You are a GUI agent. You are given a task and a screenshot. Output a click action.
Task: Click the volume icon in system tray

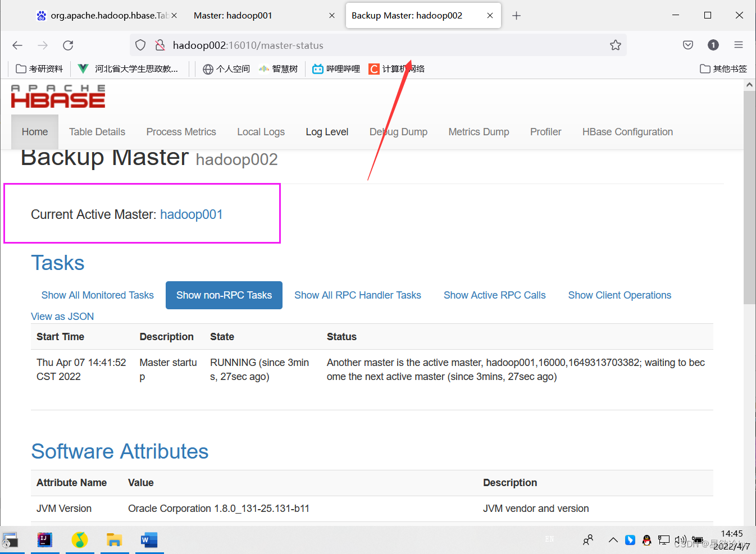pyautogui.click(x=680, y=540)
